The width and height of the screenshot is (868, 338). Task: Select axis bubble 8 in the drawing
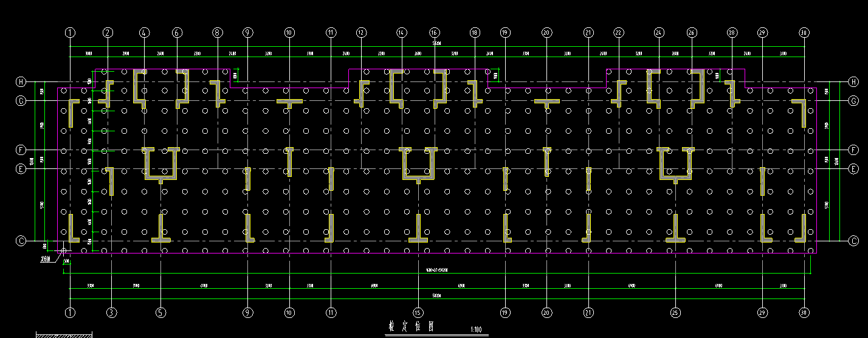218,32
